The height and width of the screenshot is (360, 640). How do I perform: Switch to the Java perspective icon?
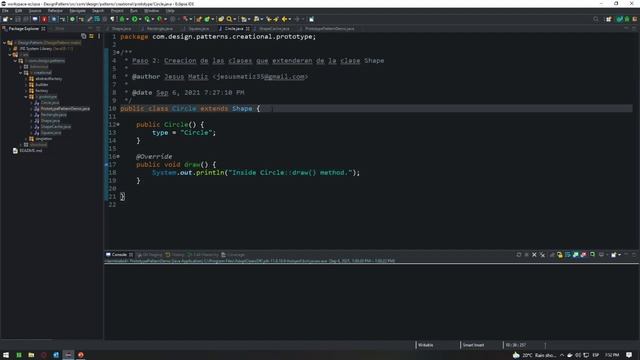[620, 19]
